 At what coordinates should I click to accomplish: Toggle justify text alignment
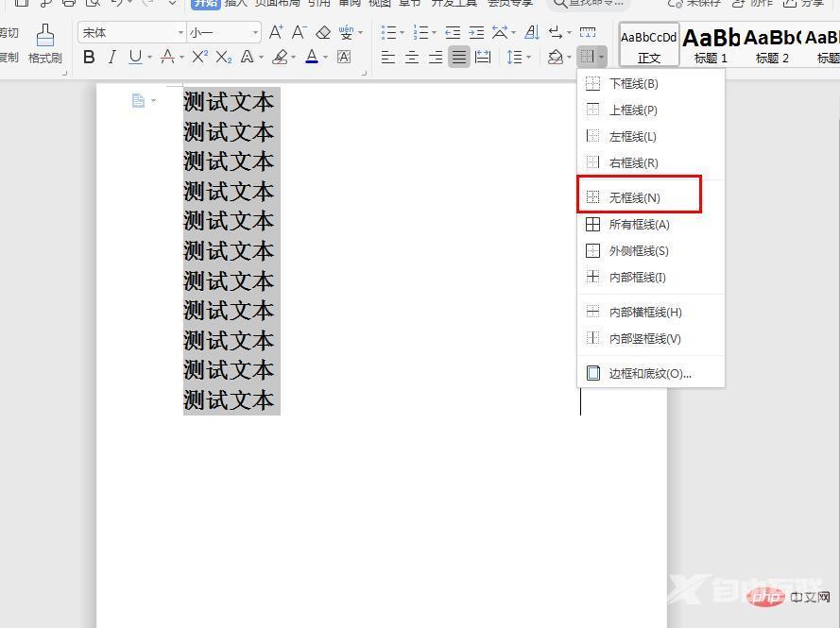pos(458,58)
